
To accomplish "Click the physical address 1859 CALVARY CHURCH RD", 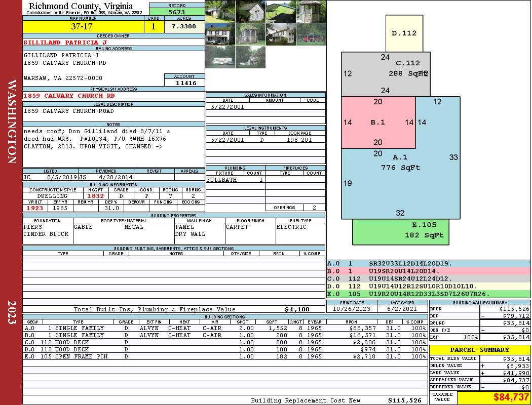I will (x=69, y=96).
